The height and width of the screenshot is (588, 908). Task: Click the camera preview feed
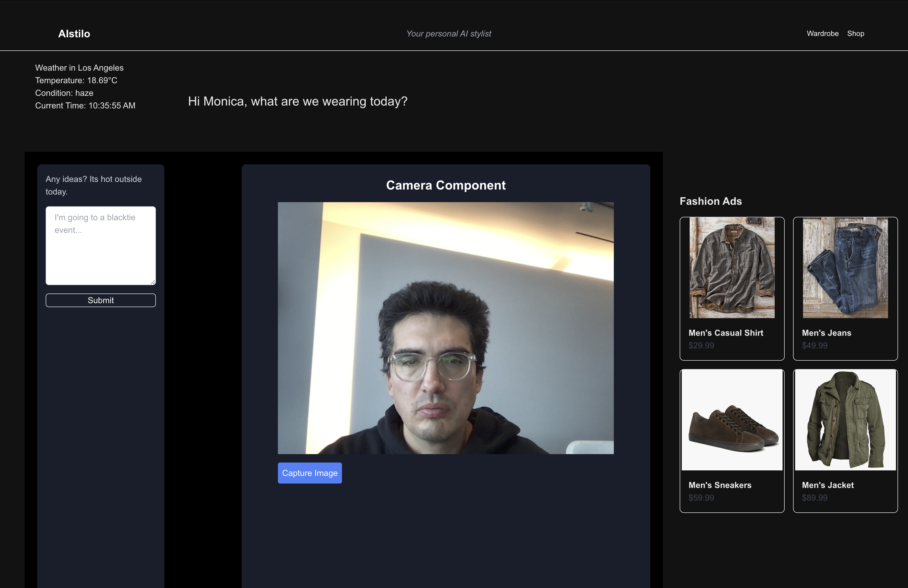pos(445,328)
